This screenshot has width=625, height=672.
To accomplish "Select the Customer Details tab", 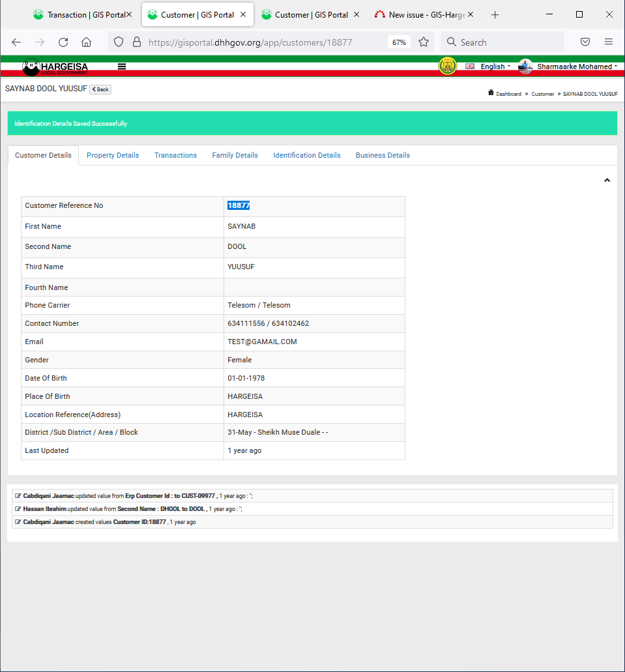I will pyautogui.click(x=43, y=155).
